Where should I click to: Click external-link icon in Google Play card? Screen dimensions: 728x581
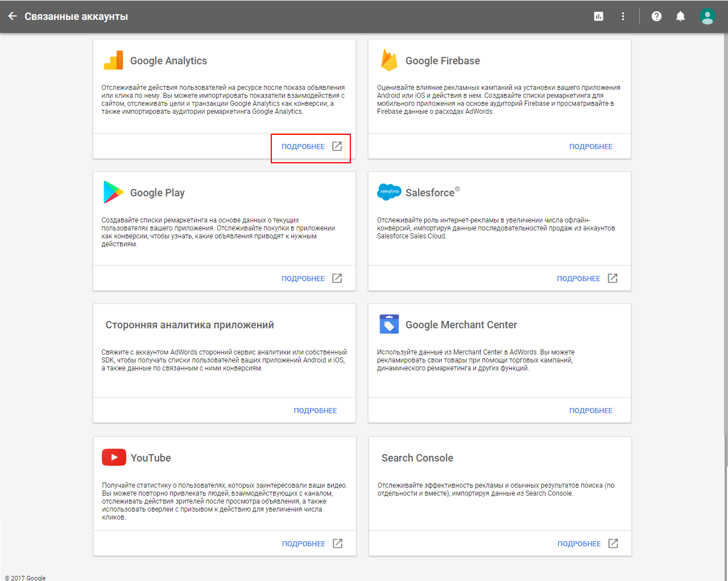(337, 278)
